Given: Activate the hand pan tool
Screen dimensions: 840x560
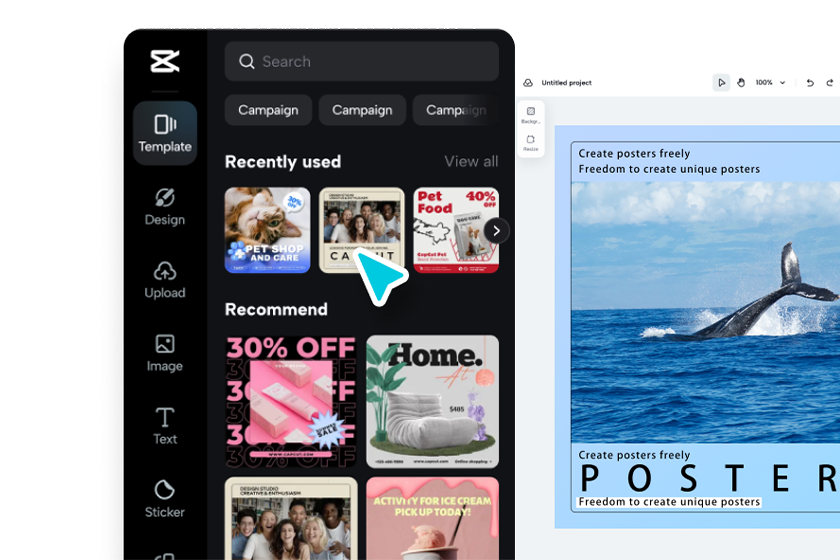Looking at the screenshot, I should click(x=741, y=83).
